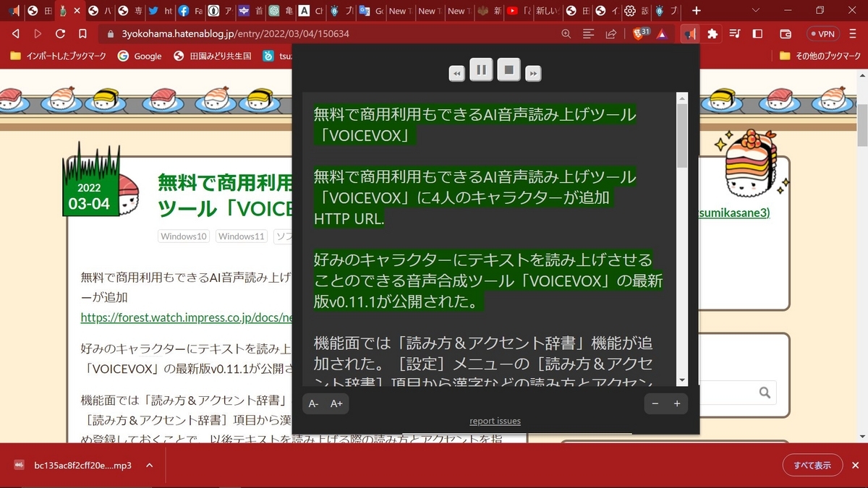Click the reader popup scroll-down arrow
The width and height of the screenshot is (868, 488).
point(682,380)
